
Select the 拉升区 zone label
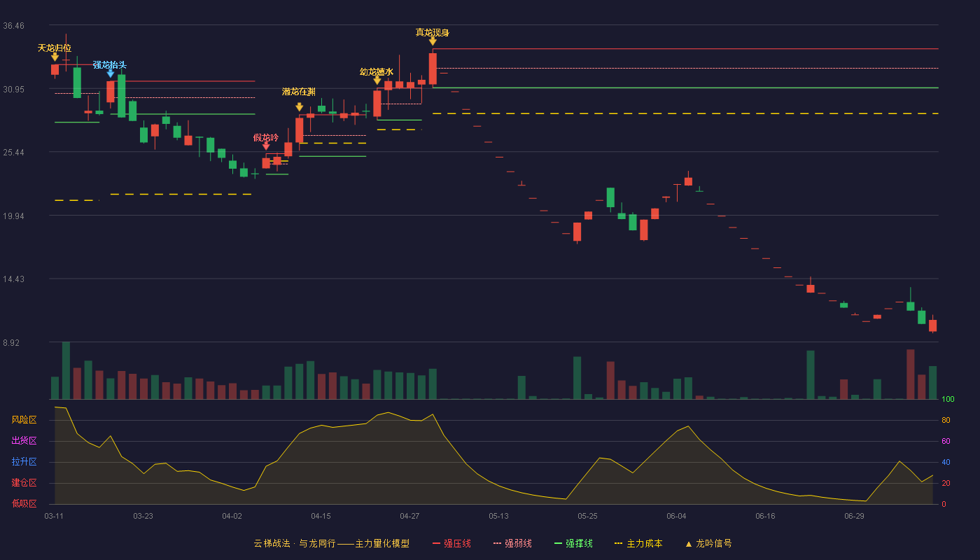[x=24, y=462]
